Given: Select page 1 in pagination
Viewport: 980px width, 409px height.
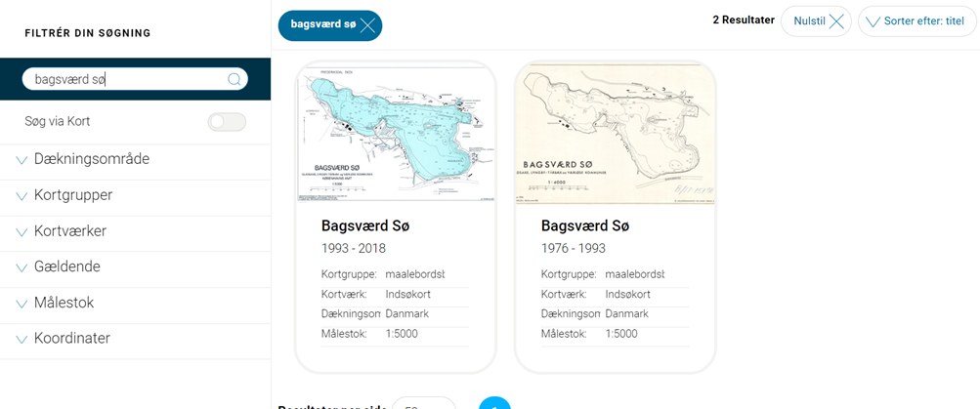Looking at the screenshot, I should (495, 404).
